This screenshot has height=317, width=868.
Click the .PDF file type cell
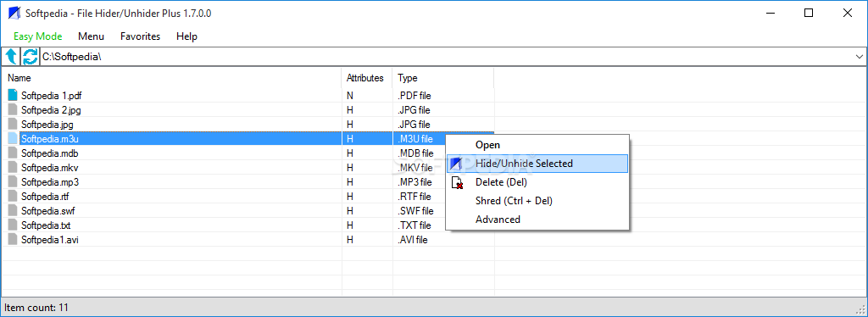point(414,95)
